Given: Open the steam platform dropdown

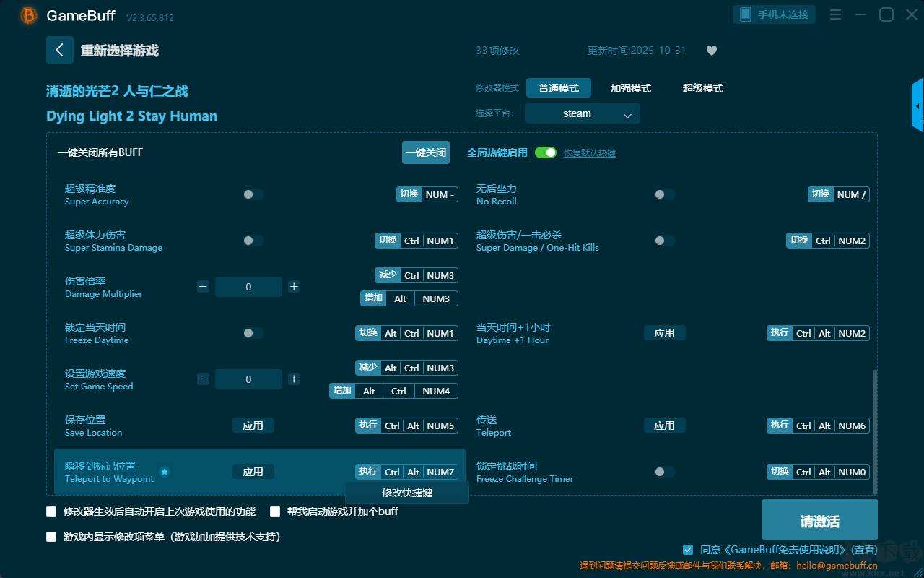Looking at the screenshot, I should coord(583,113).
